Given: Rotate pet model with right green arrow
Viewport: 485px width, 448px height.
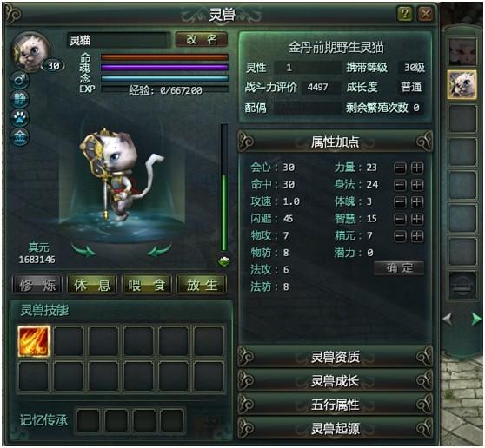Looking at the screenshot, I should (x=159, y=250).
